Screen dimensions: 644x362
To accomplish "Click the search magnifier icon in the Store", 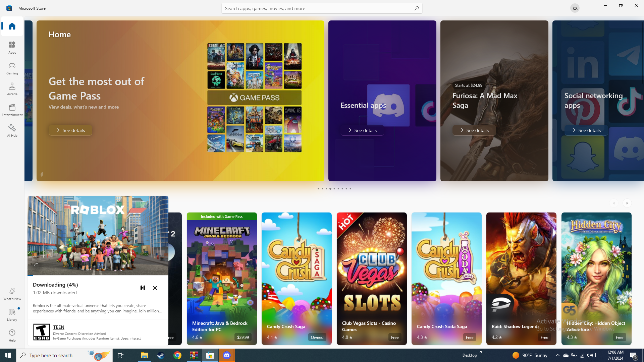I will point(416,8).
